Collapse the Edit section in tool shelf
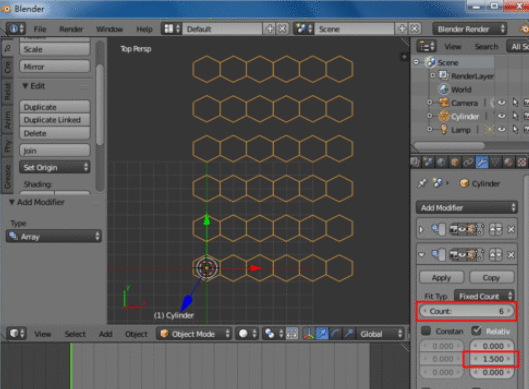Screen dimensions: 529x389 tap(25, 86)
